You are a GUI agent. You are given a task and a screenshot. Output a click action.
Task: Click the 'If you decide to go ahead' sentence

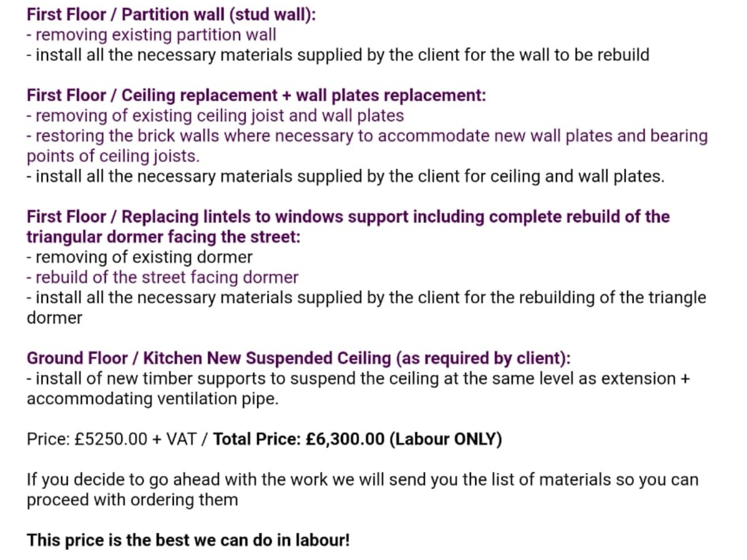362,480
